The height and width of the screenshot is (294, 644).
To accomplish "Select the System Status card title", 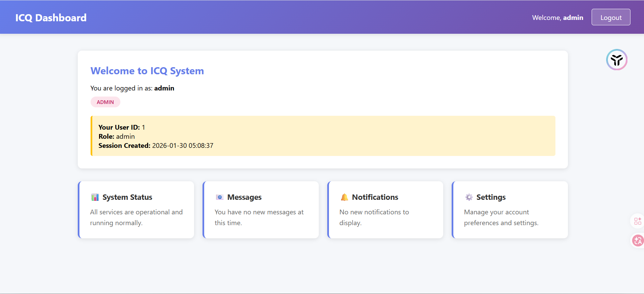I will tap(127, 197).
